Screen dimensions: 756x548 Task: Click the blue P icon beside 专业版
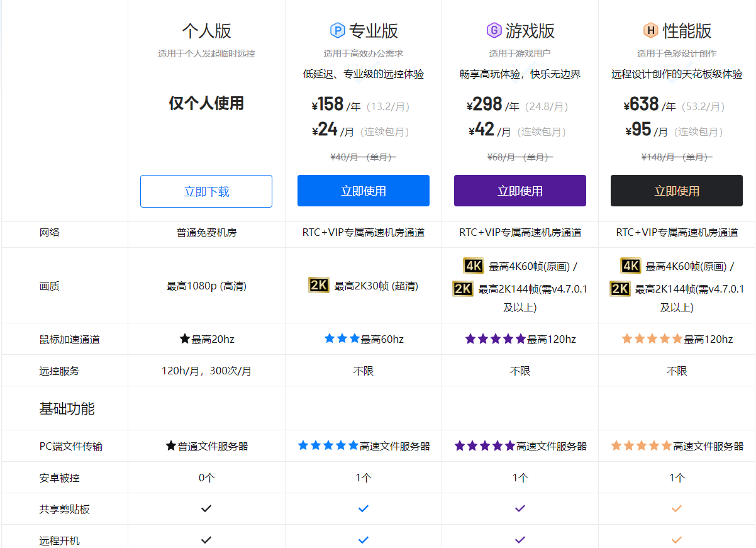pos(337,30)
